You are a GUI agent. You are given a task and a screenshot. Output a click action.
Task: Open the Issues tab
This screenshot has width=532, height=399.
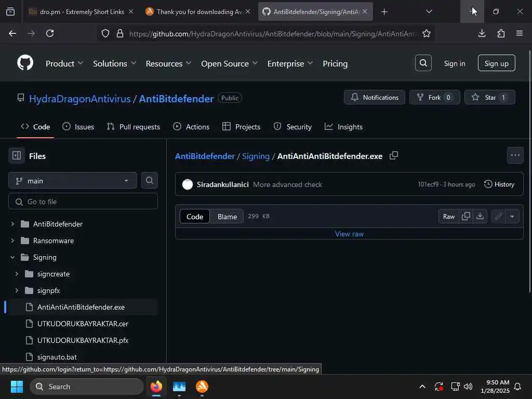78,127
